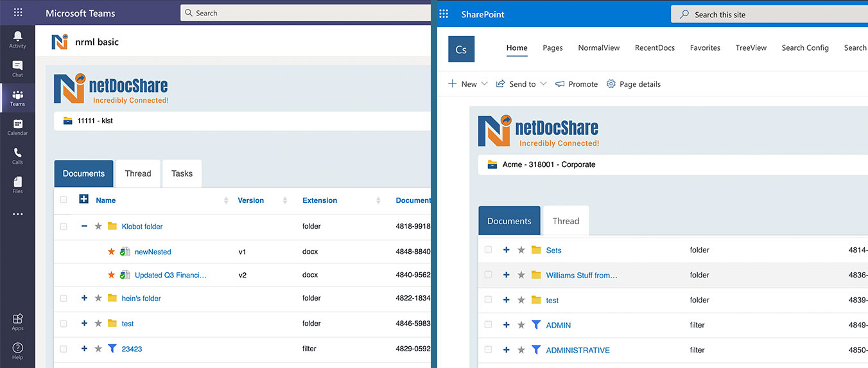Open NormalView in SharePoint navigation
This screenshot has width=868, height=368.
pyautogui.click(x=599, y=48)
